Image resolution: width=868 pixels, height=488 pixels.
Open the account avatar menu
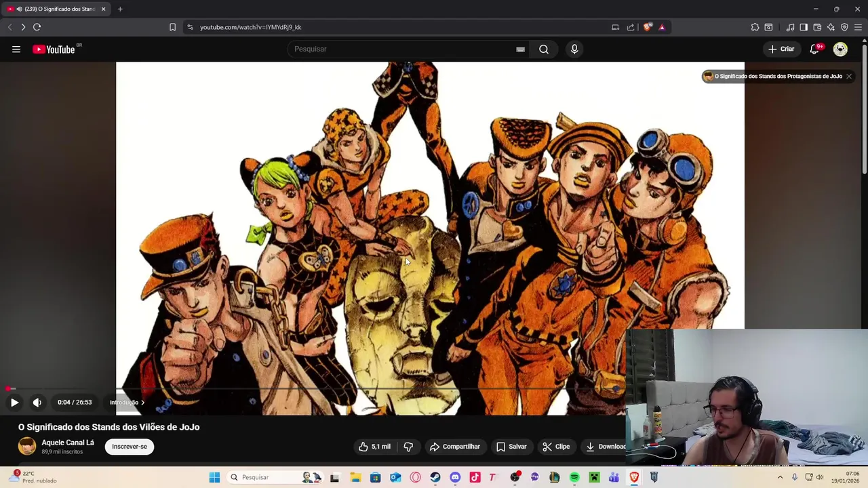840,49
